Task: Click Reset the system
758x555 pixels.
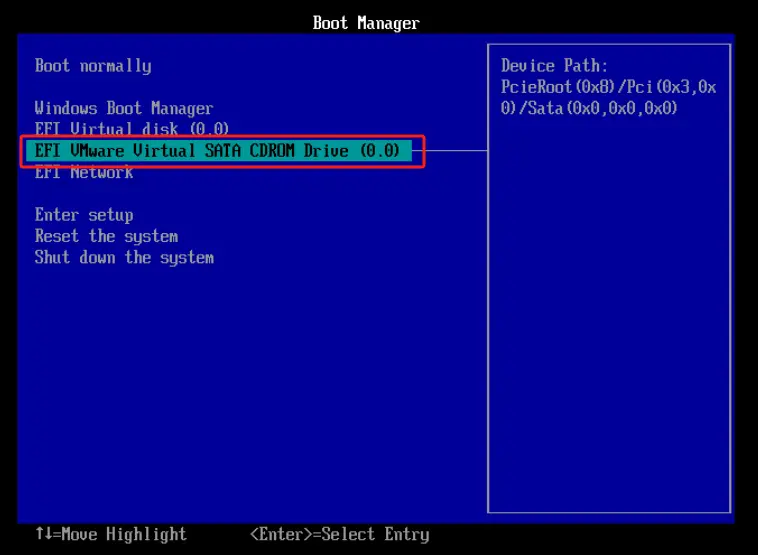Action: (x=106, y=236)
